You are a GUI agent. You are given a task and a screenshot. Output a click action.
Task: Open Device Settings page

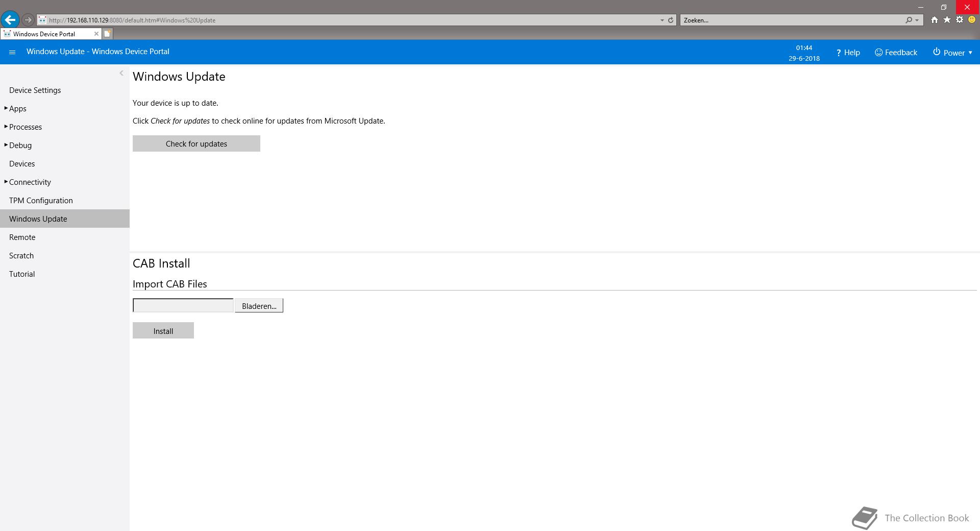click(35, 90)
